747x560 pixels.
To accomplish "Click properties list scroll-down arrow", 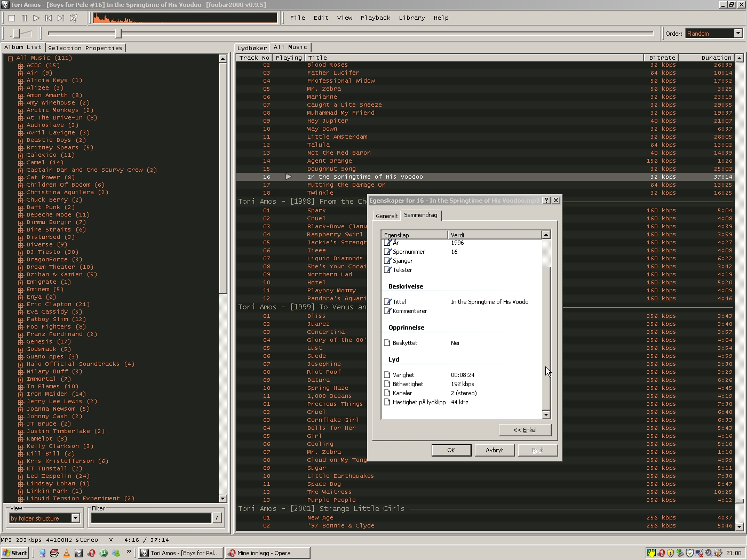I will point(546,415).
